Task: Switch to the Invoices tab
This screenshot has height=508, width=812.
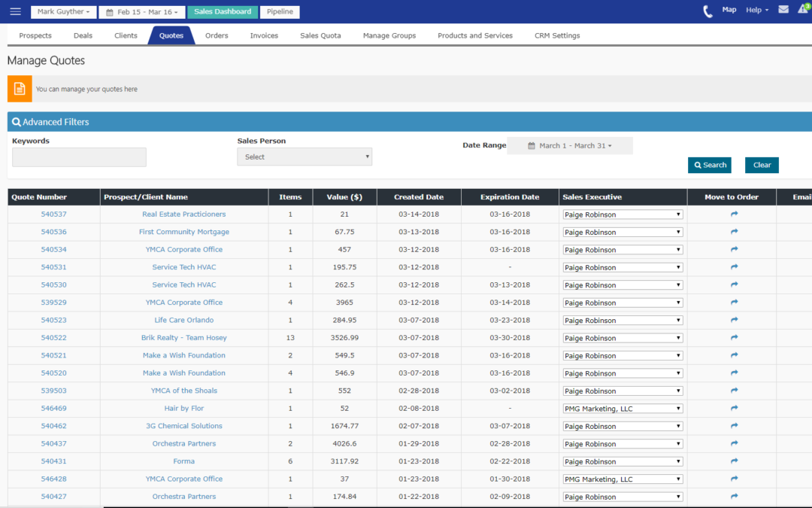Action: point(264,35)
